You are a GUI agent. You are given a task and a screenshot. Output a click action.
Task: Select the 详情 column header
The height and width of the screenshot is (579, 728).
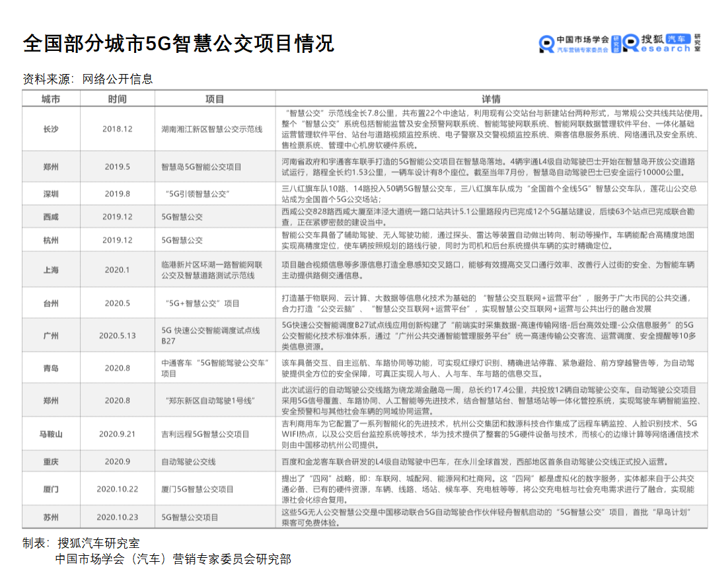pos(491,99)
